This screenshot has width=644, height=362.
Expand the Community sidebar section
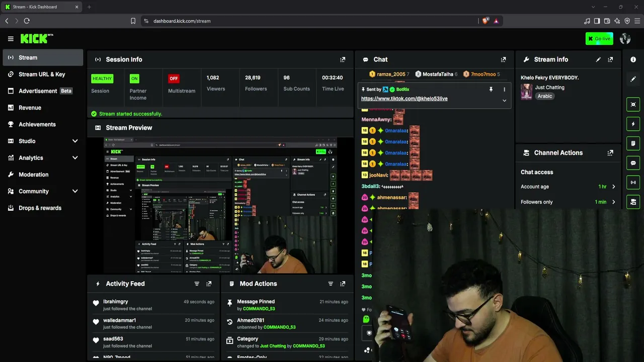pos(75,191)
